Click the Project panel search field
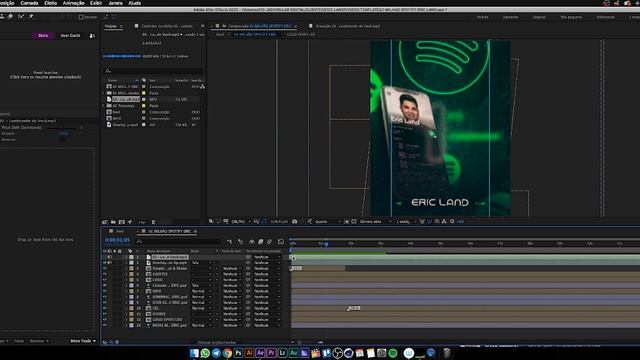 point(153,71)
